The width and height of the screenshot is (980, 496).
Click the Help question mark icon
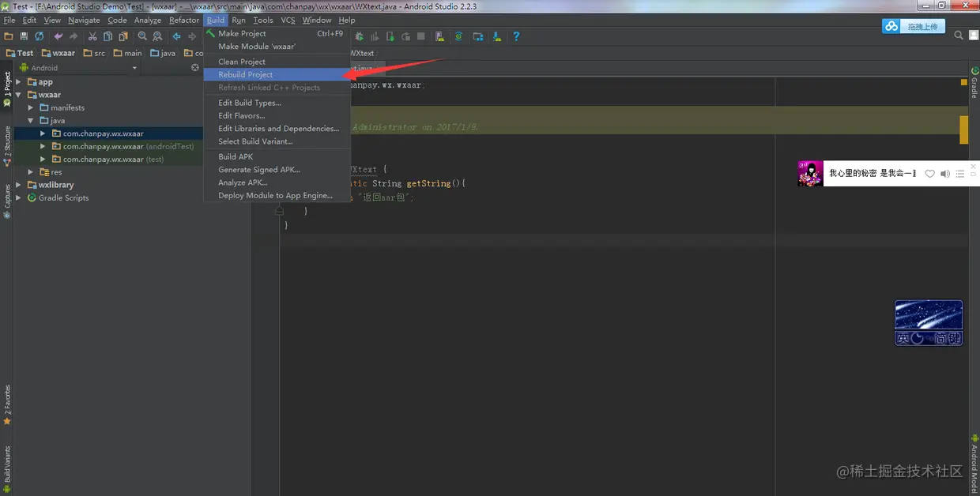tap(516, 36)
